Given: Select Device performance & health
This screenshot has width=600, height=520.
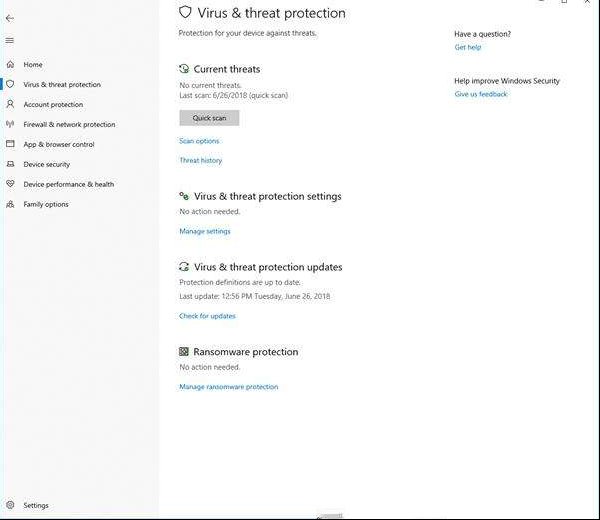Looking at the screenshot, I should (69, 184).
